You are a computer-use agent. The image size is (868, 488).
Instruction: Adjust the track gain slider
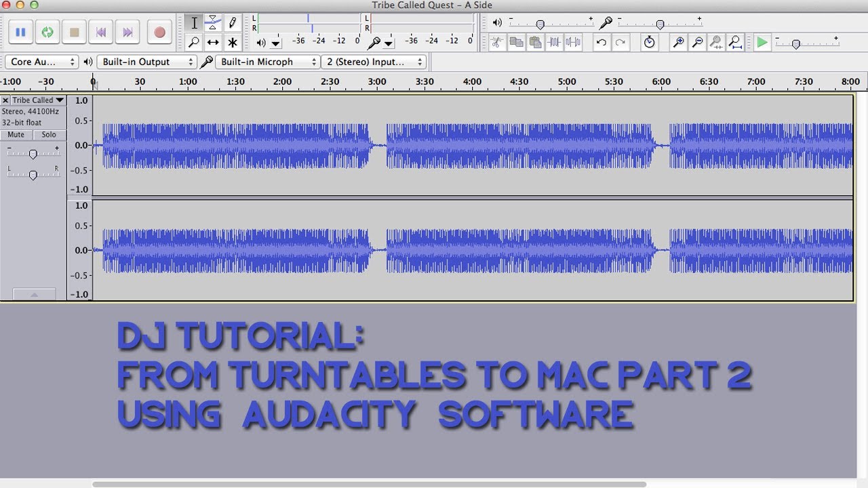click(x=33, y=154)
